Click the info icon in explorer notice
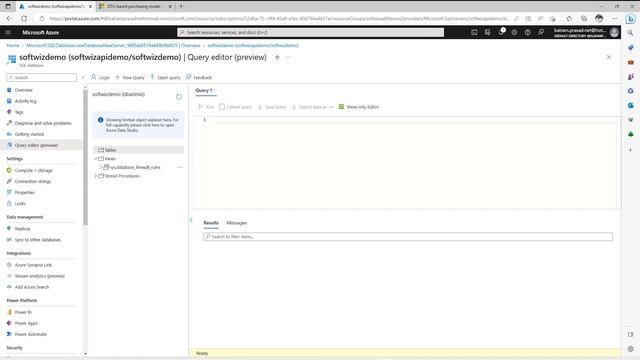Viewport: 640px width, 360px height. pos(100,120)
